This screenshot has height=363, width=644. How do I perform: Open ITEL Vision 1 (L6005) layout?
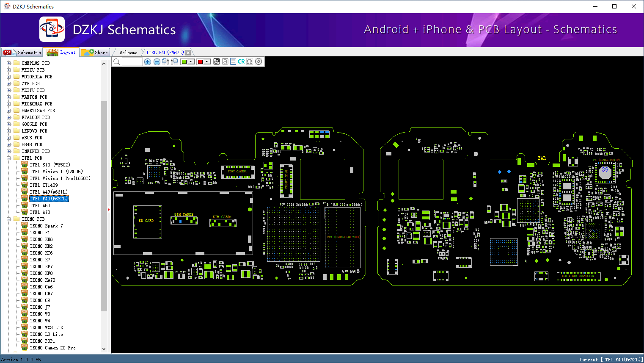click(x=56, y=172)
